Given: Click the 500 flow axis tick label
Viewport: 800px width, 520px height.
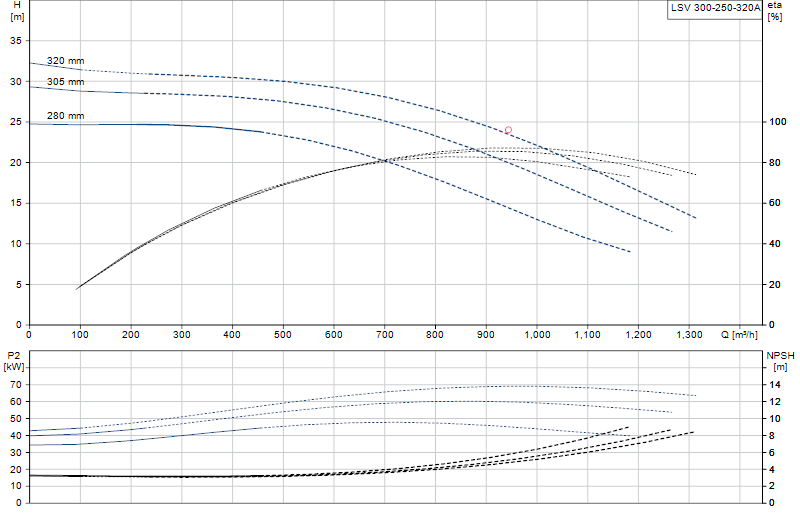Looking at the screenshot, I should [x=283, y=335].
